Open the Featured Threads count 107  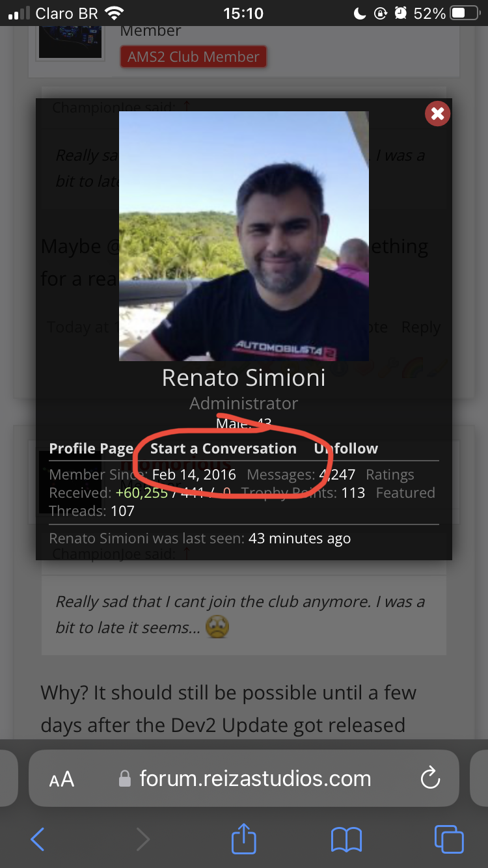[x=122, y=511]
